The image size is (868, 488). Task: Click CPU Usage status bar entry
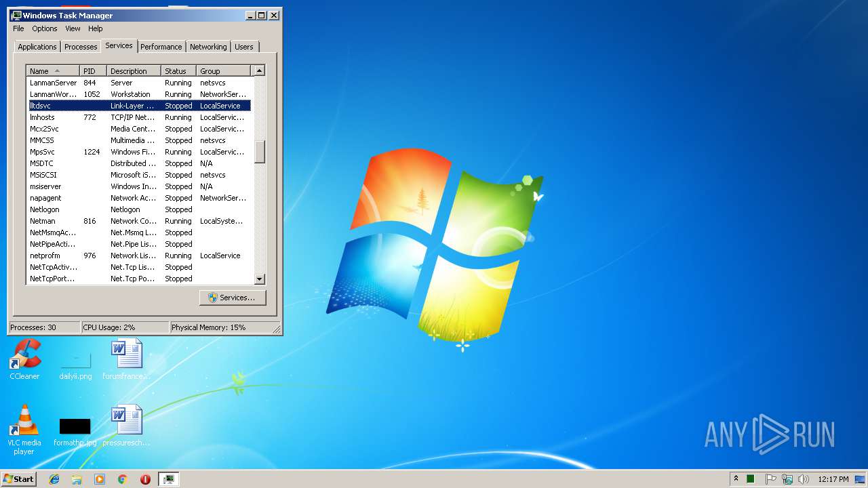click(x=125, y=327)
